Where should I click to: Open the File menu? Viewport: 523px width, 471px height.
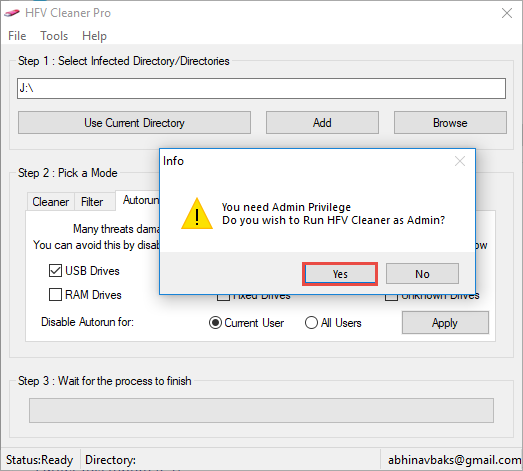pos(17,36)
